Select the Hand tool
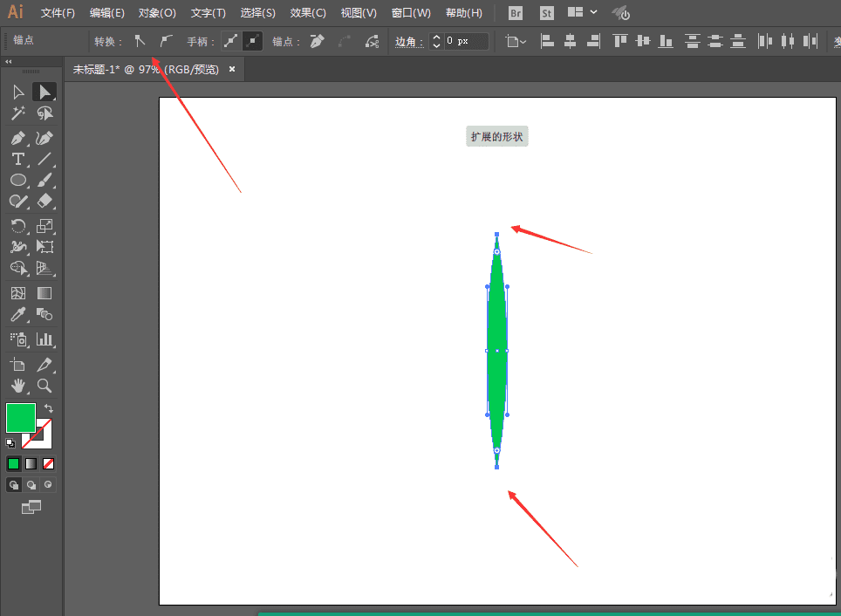Image resolution: width=841 pixels, height=616 pixels. [18, 386]
